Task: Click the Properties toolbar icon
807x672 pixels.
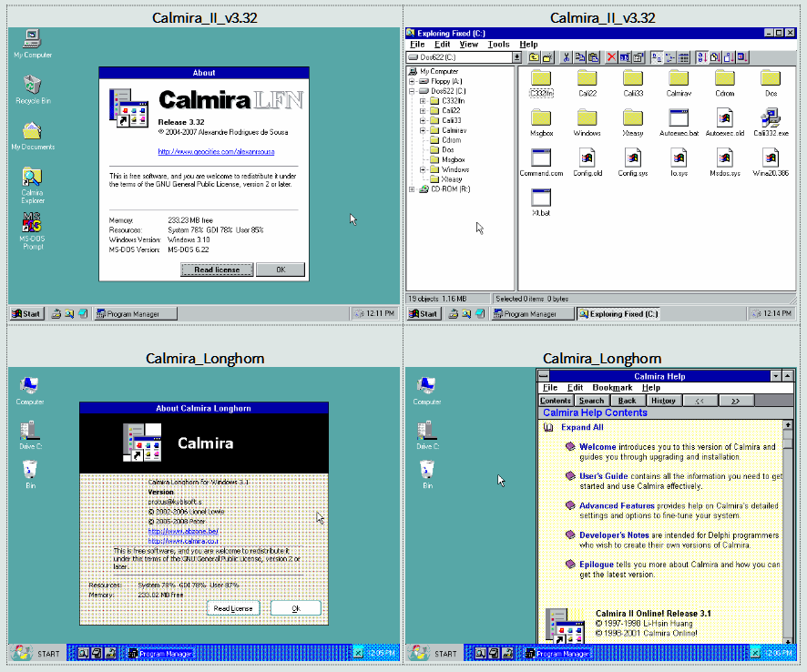Action: (x=638, y=57)
